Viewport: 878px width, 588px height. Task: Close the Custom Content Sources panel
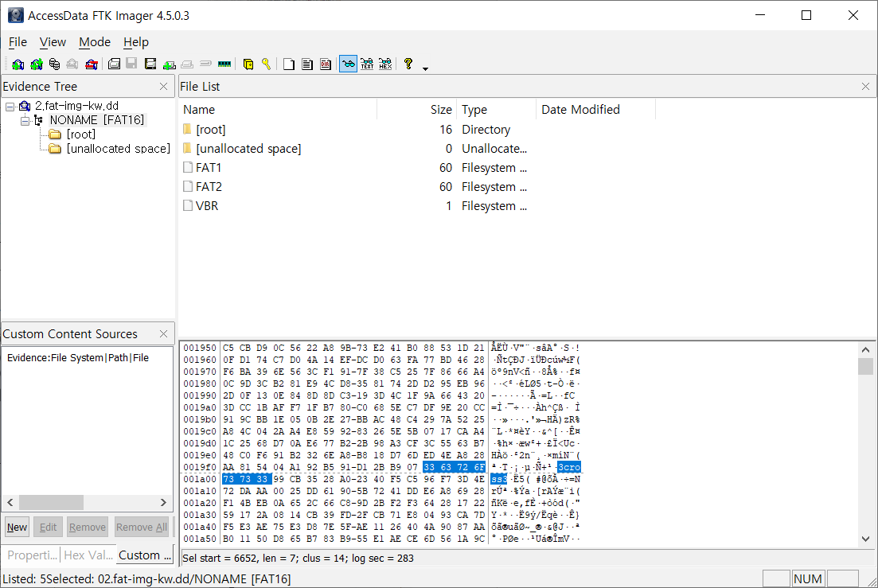coord(163,333)
